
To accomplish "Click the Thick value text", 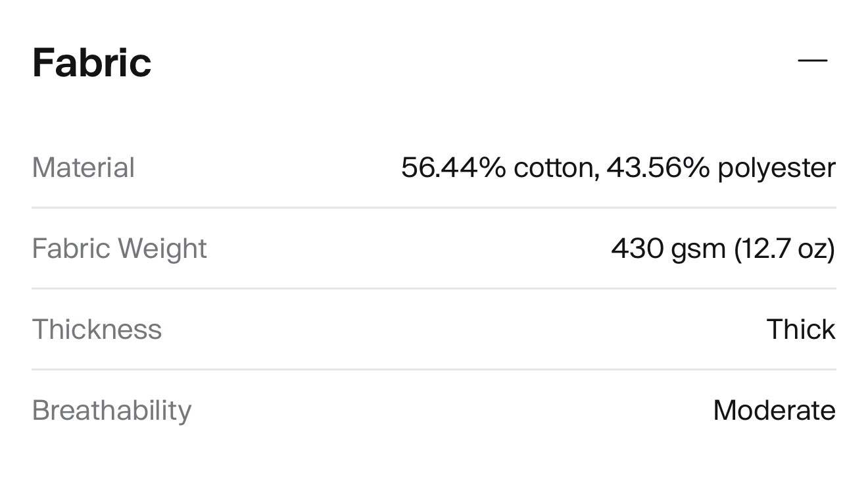I will (801, 329).
